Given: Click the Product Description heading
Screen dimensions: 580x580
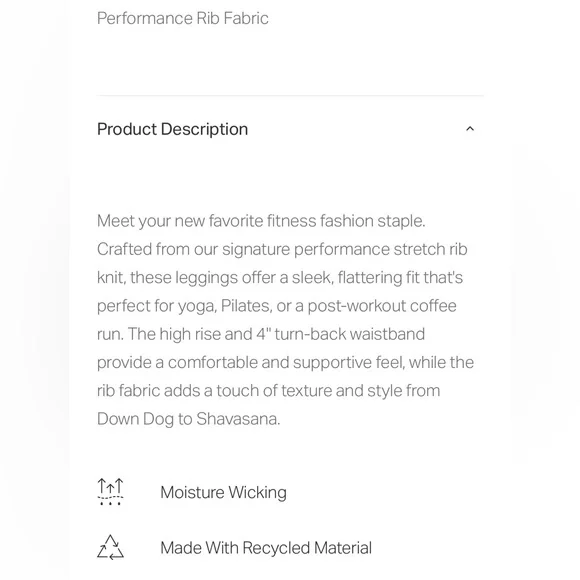Looking at the screenshot, I should point(172,129).
